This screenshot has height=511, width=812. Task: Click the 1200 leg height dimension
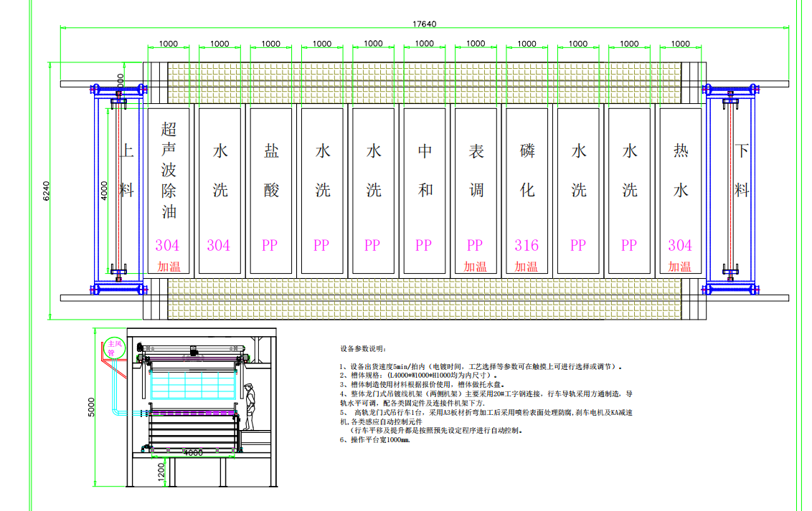tap(161, 471)
